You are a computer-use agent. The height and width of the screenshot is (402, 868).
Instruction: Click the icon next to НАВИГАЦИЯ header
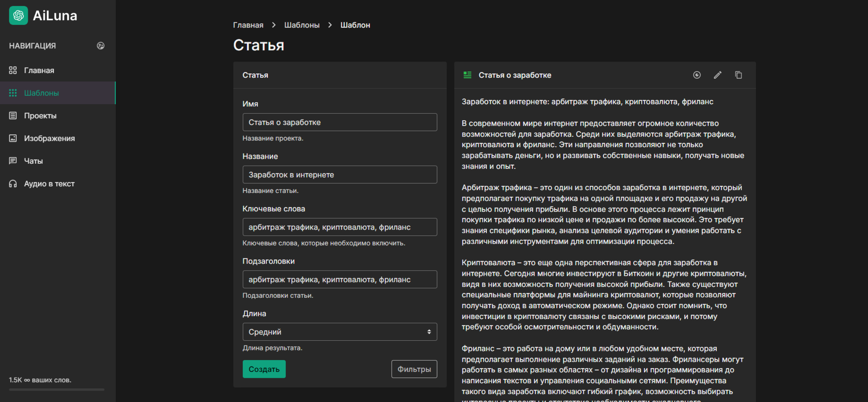tap(101, 45)
